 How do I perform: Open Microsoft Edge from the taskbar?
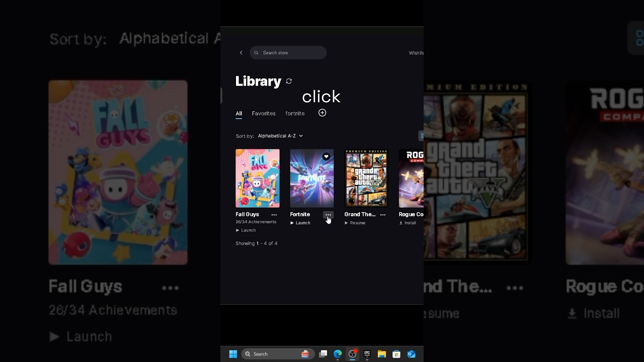[338, 354]
